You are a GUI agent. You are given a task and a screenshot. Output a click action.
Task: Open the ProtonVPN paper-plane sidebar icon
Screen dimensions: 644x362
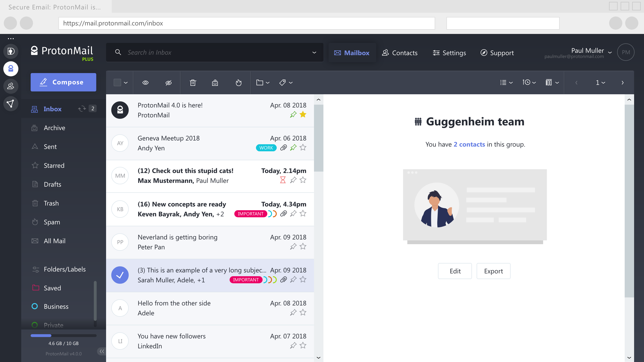click(x=11, y=103)
